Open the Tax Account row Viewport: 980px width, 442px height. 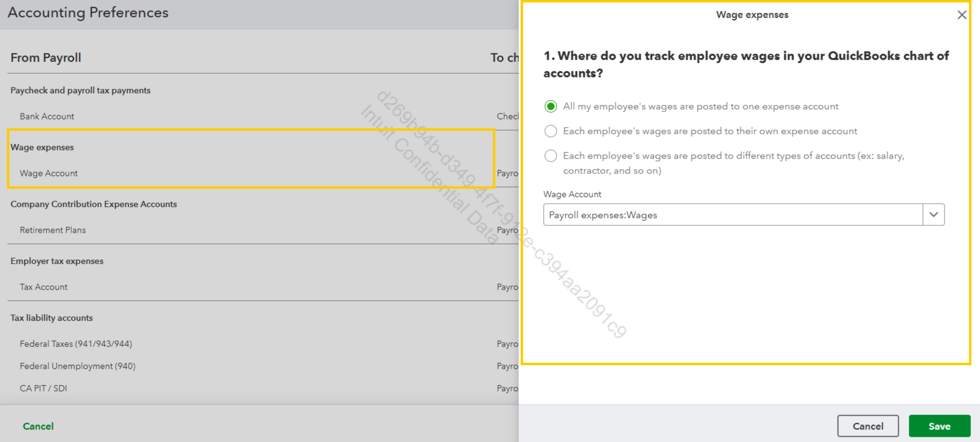click(43, 287)
